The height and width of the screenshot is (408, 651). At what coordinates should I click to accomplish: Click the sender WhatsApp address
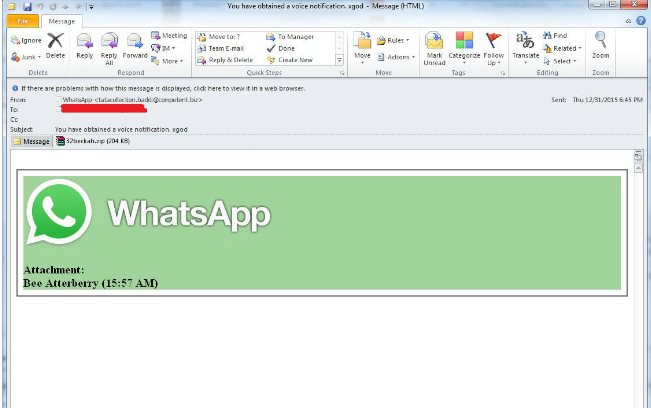(132, 100)
